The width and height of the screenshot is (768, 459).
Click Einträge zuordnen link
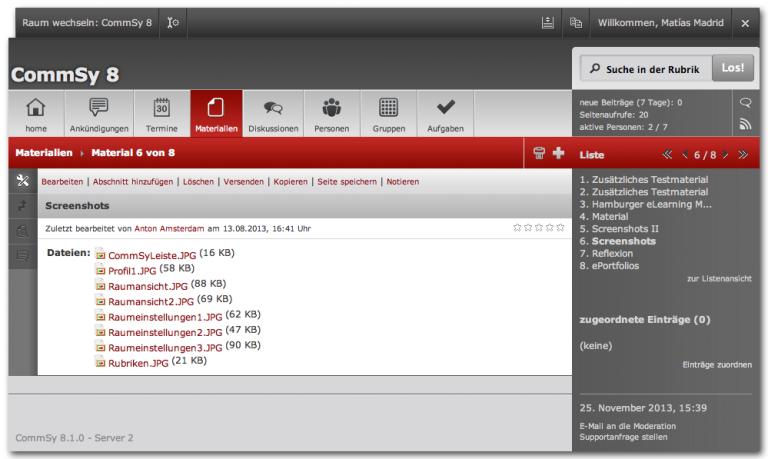(717, 365)
